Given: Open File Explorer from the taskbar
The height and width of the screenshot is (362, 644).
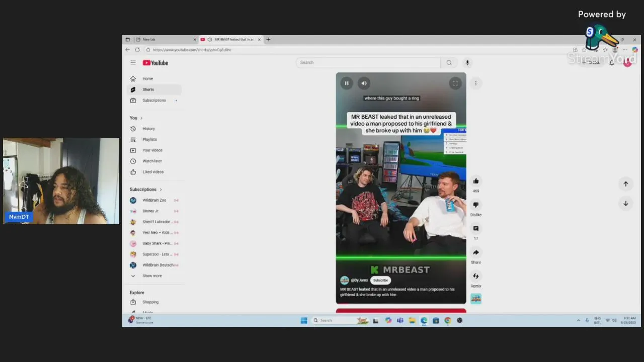Looking at the screenshot, I should click(412, 320).
